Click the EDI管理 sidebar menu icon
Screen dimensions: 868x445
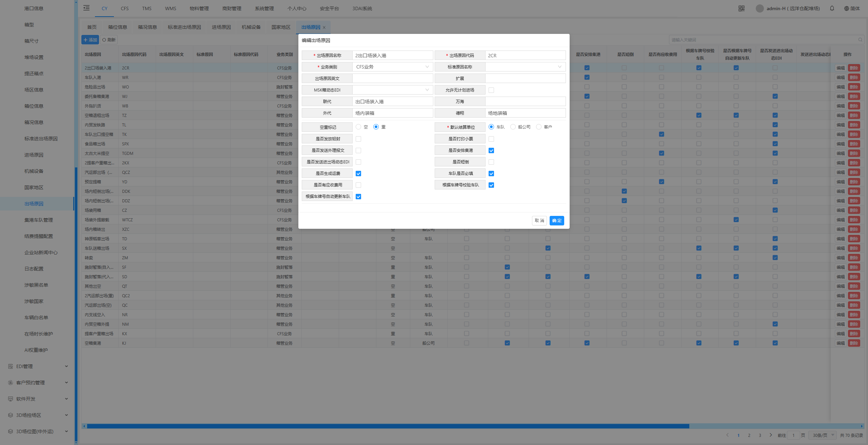click(11, 366)
